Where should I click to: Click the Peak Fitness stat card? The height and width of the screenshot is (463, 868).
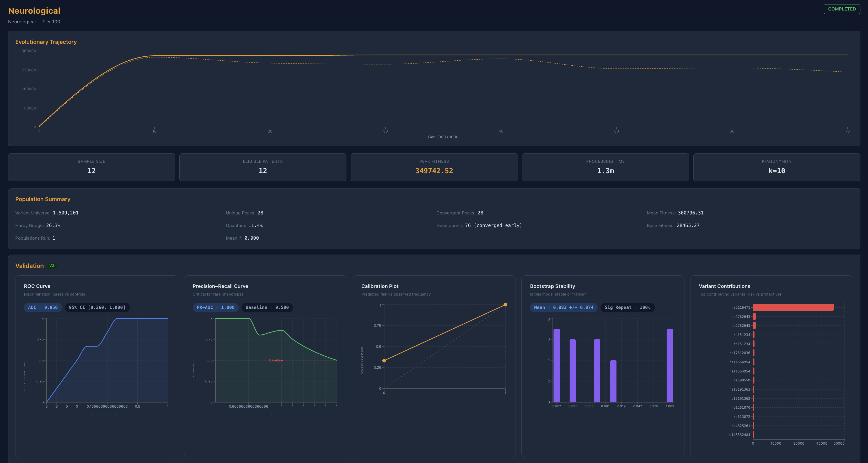pos(434,167)
